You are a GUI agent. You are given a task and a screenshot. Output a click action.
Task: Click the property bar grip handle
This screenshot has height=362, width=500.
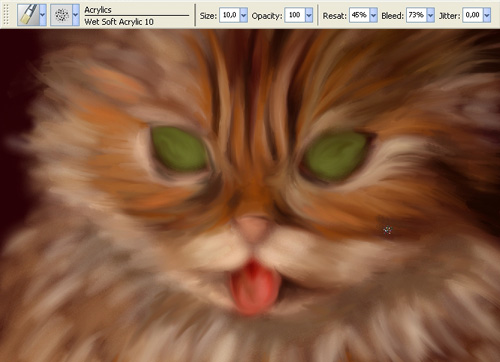pyautogui.click(x=6, y=15)
